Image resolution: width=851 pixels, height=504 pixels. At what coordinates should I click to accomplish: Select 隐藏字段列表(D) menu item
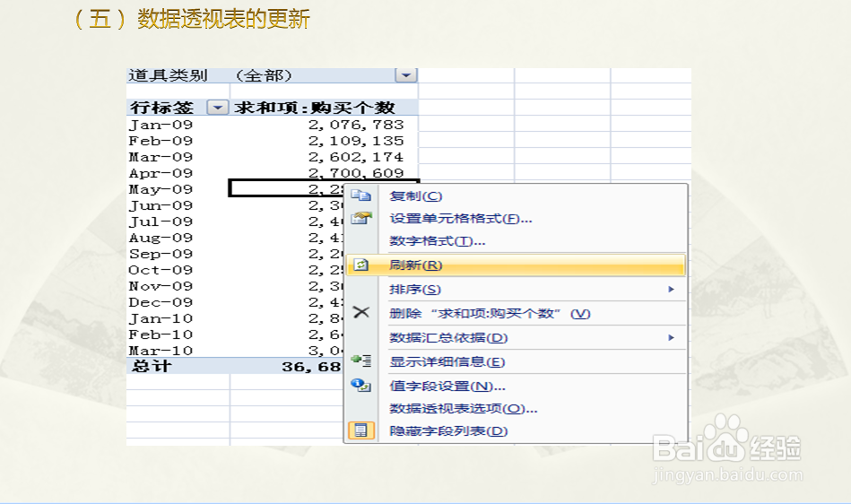pos(448,430)
